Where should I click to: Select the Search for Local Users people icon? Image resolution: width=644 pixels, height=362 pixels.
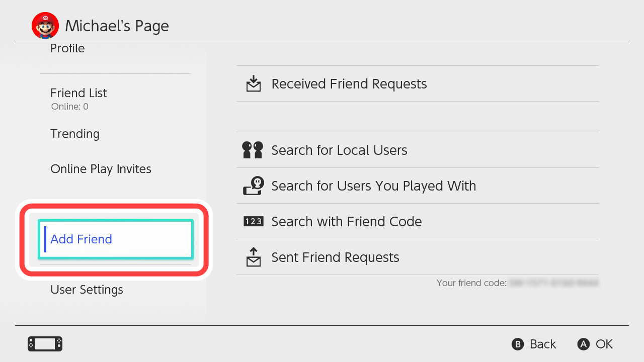click(x=254, y=149)
